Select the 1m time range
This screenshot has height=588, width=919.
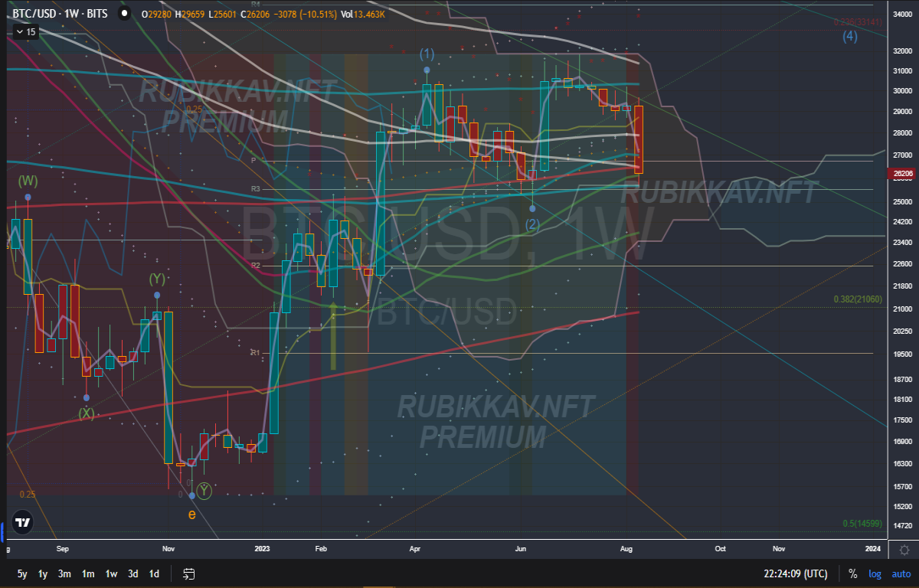click(x=88, y=573)
